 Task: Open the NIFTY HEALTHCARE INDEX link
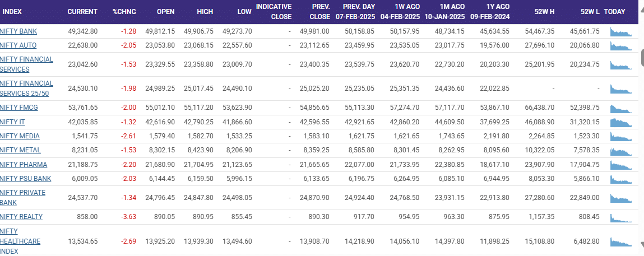[20, 241]
